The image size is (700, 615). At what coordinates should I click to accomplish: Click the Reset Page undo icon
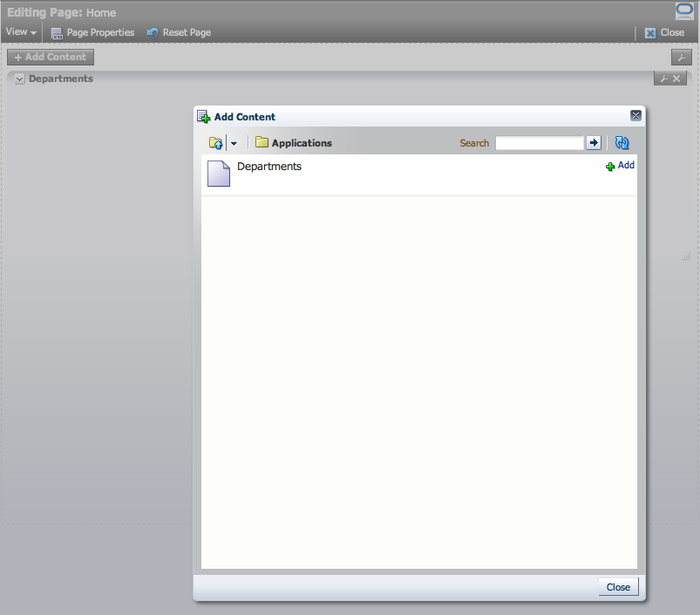point(153,32)
